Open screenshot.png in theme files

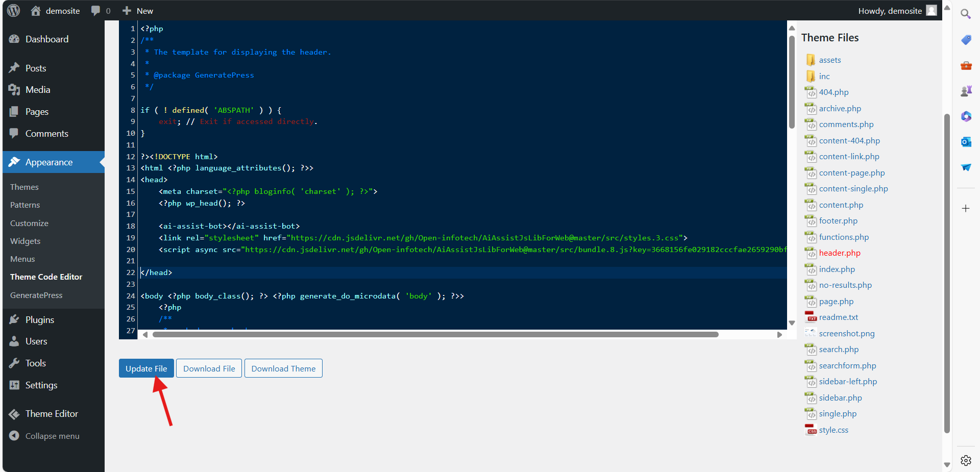[847, 334]
